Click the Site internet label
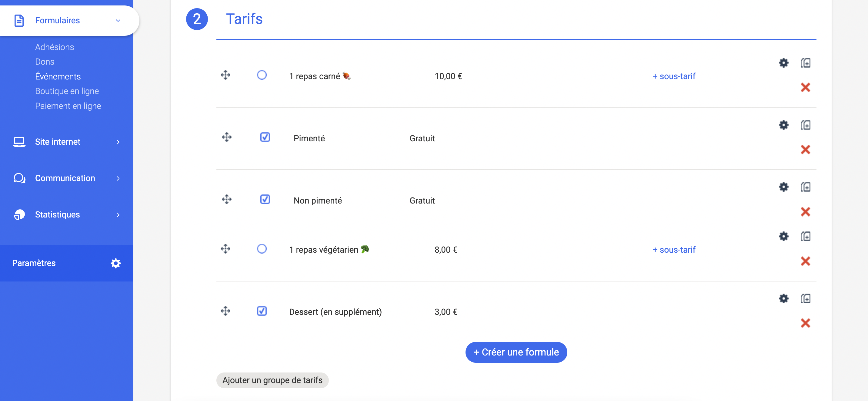This screenshot has height=401, width=868. click(58, 142)
